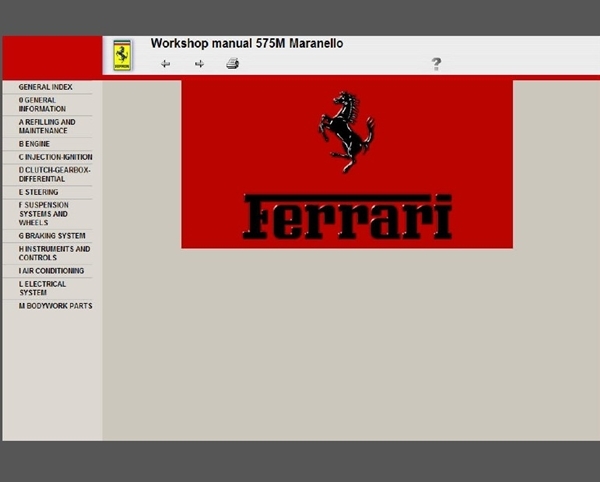
Task: Open the M BODYWORK PARTS chapter
Action: click(55, 306)
